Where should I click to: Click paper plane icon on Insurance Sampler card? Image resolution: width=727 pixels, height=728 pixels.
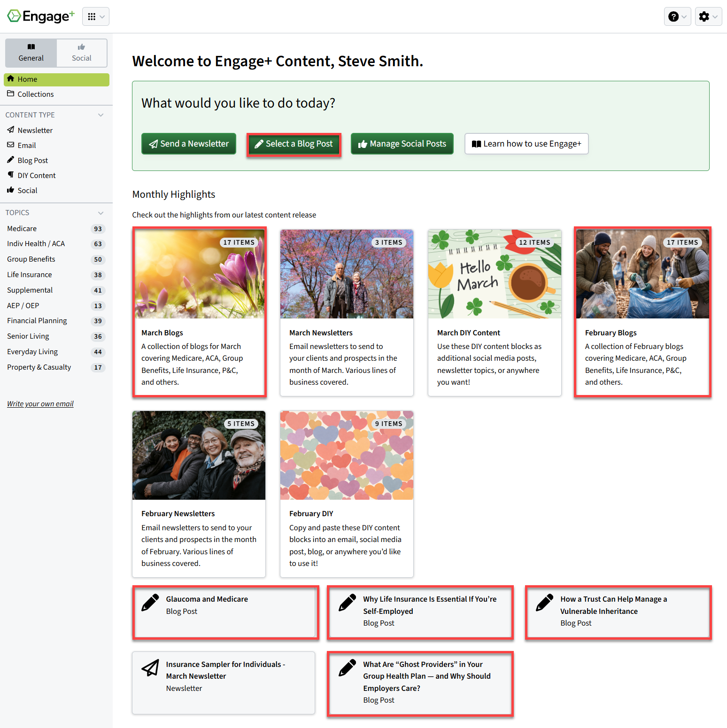point(150,668)
